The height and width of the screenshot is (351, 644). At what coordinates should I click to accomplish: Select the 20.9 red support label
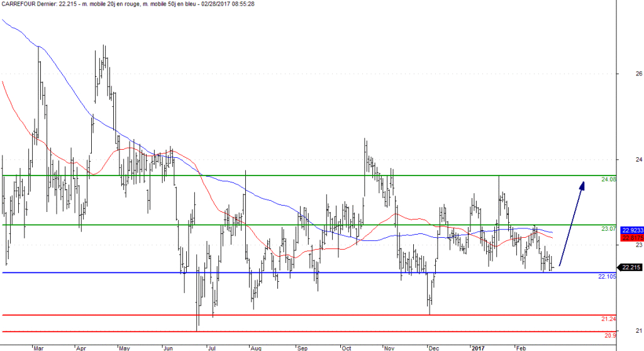pyautogui.click(x=610, y=336)
